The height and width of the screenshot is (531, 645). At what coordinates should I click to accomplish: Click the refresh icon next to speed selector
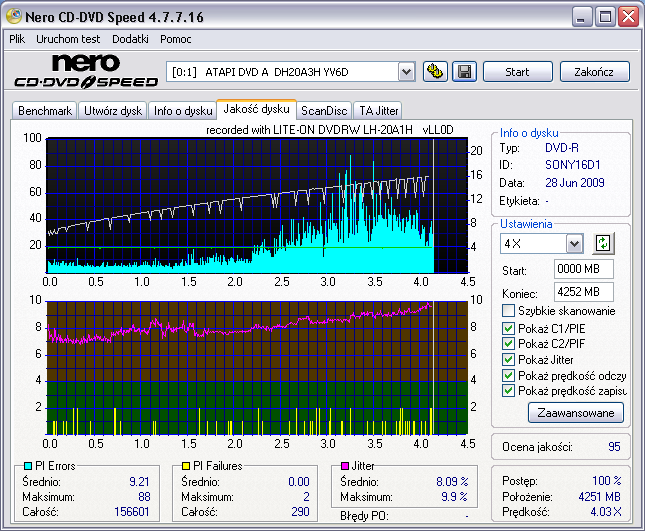click(x=602, y=244)
